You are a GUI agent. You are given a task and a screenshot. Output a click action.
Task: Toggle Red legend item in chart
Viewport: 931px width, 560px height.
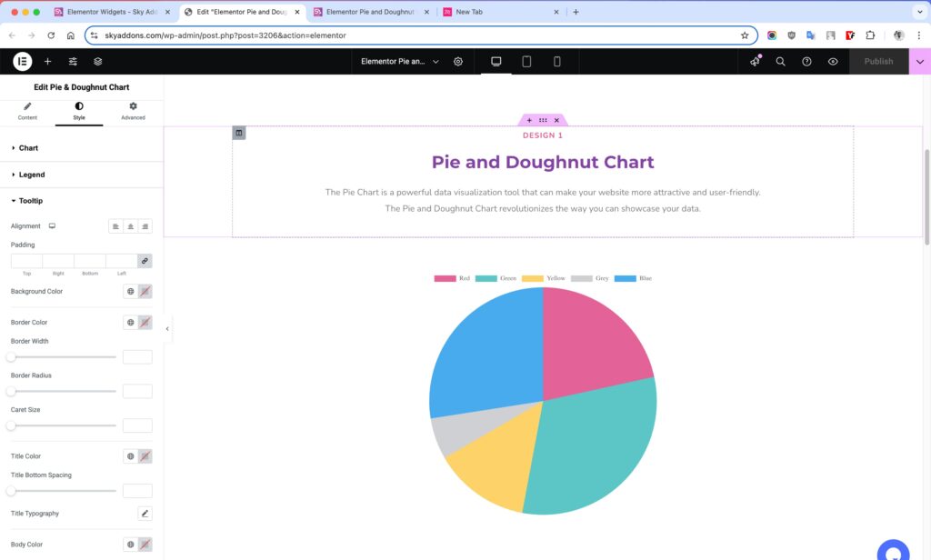click(452, 278)
